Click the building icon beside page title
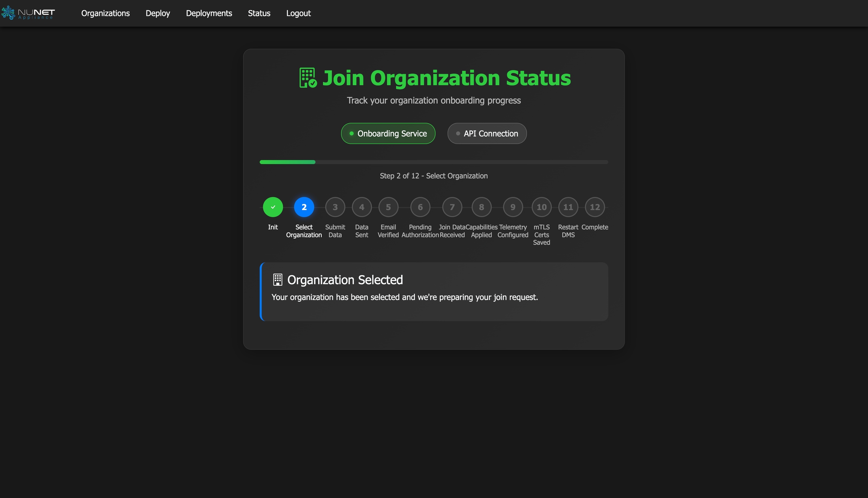Image resolution: width=868 pixels, height=498 pixels. 308,78
